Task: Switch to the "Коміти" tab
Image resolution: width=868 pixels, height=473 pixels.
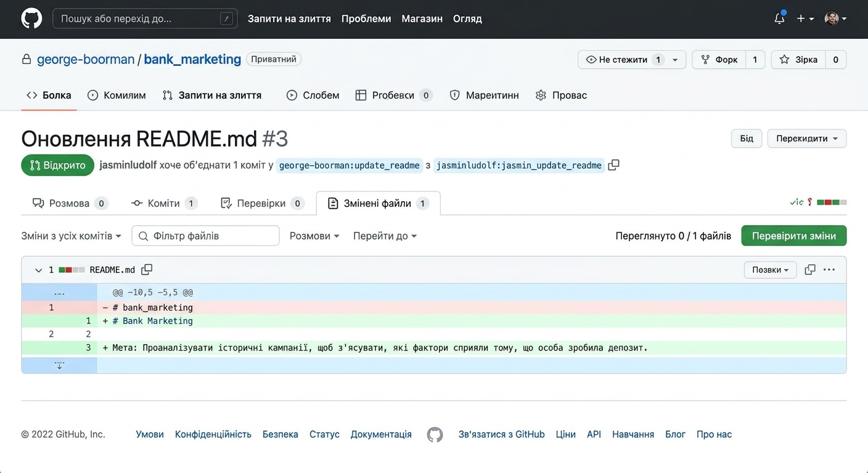Action: coord(164,203)
